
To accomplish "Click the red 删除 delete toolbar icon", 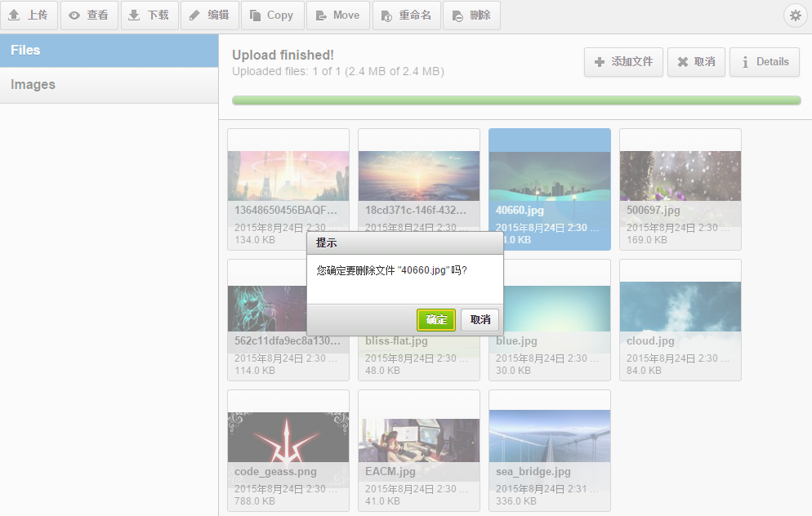I will coord(471,15).
